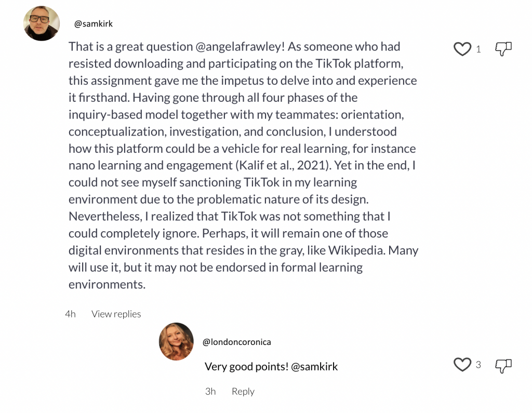Viewport: 532px width, 413px height.
Task: Click the like count 1 on samkirk's comment
Action: tap(478, 50)
